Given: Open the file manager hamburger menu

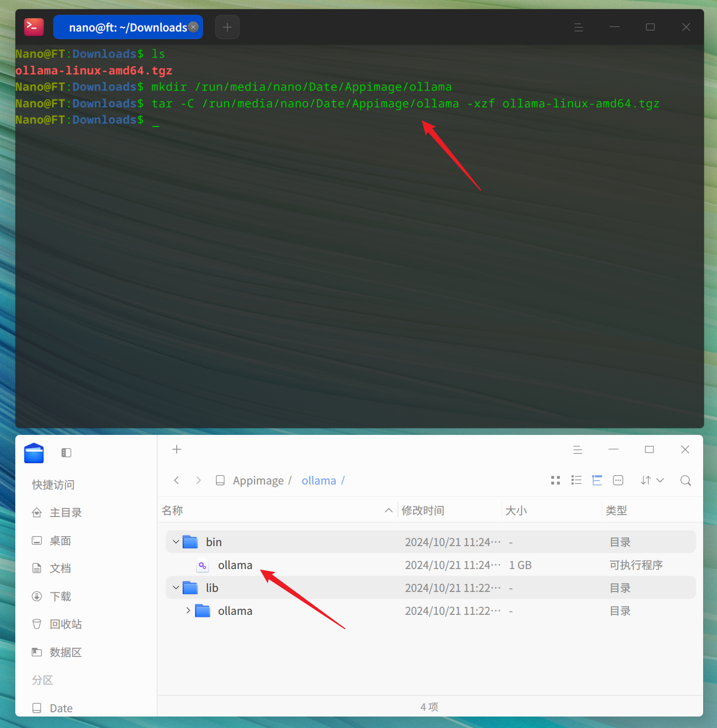Looking at the screenshot, I should point(578,450).
